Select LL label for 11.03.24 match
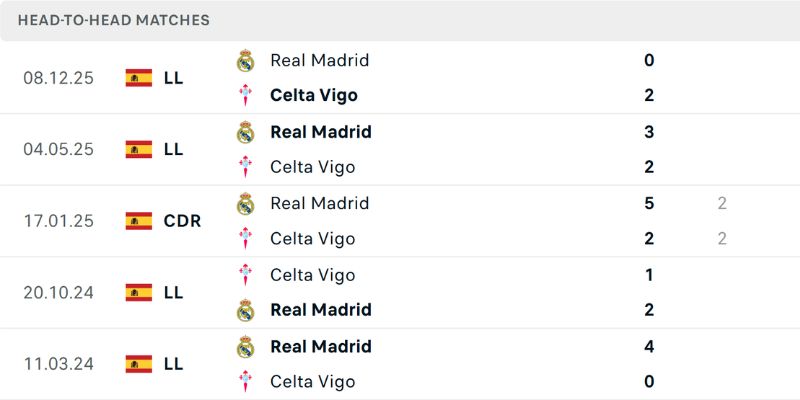The height and width of the screenshot is (400, 800). point(173,364)
